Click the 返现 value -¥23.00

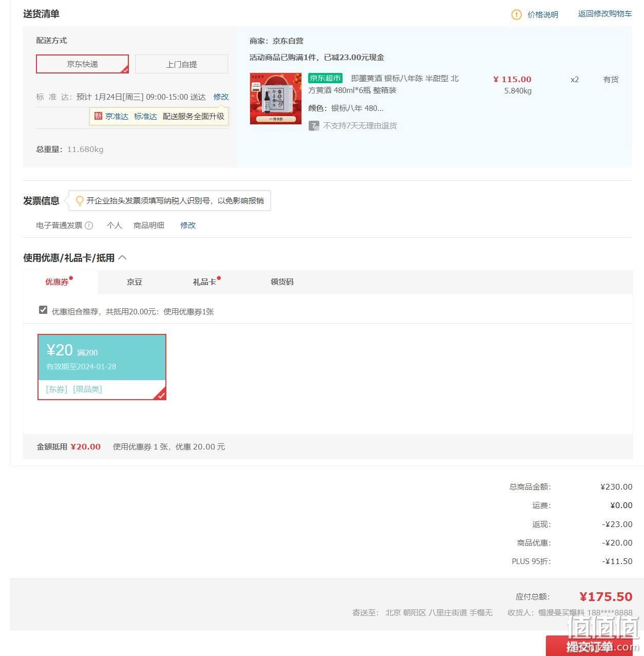(x=617, y=524)
